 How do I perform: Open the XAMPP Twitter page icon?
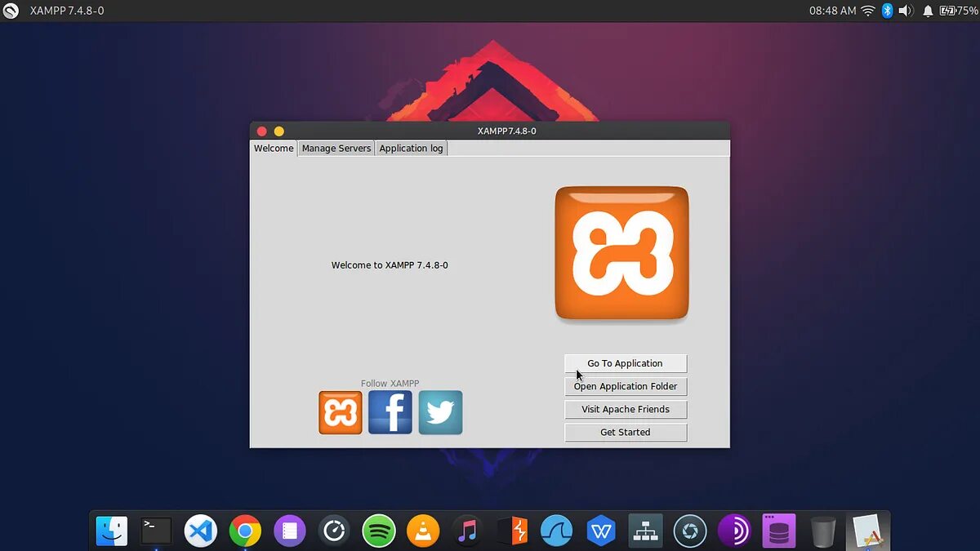click(x=440, y=412)
